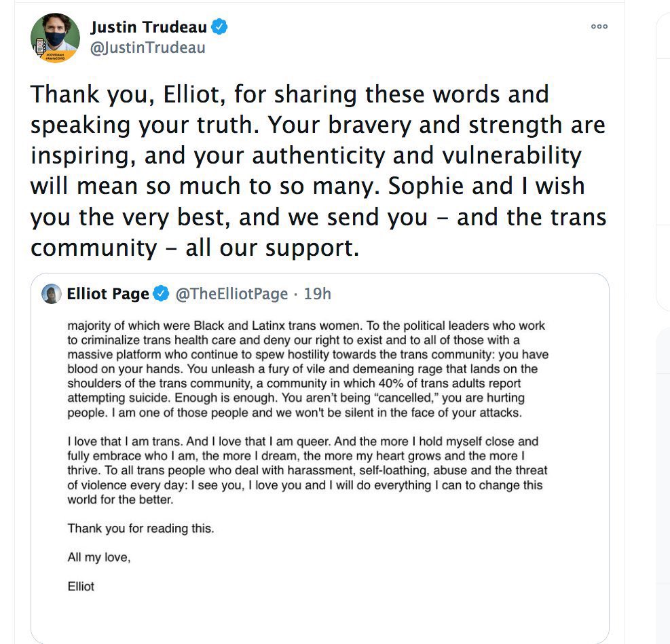The height and width of the screenshot is (644, 670).
Task: Click the letter paragraph mentioning "blood on your hands"
Action: (x=308, y=369)
